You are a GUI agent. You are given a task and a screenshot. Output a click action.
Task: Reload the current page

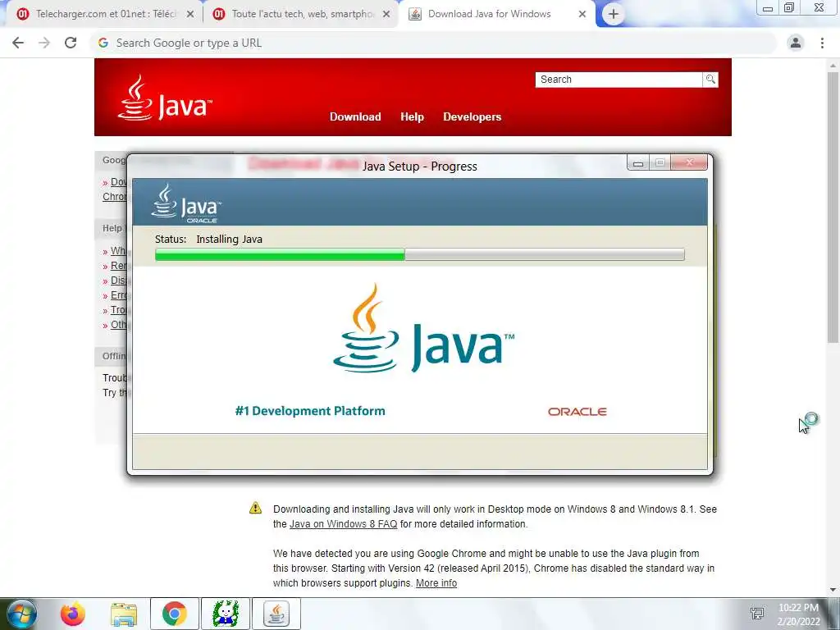click(71, 43)
